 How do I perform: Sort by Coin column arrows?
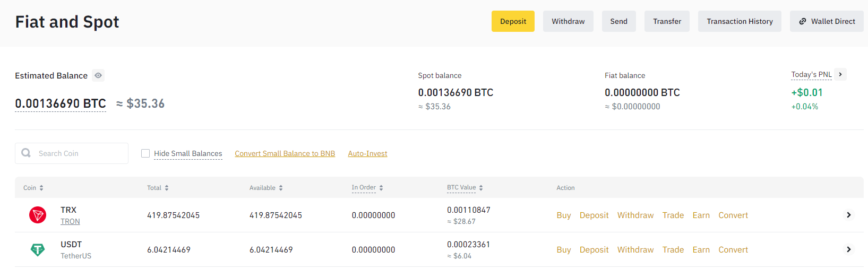tap(41, 188)
